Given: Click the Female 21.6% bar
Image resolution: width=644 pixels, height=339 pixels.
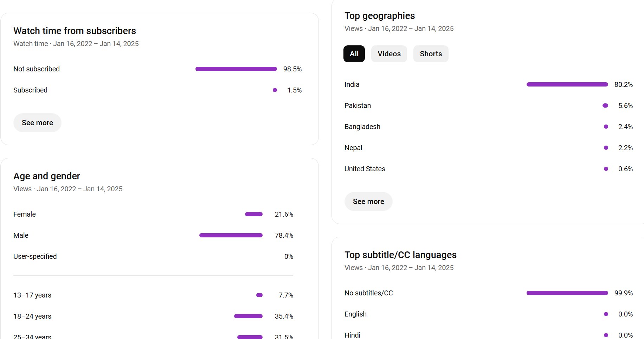Looking at the screenshot, I should coord(254,214).
